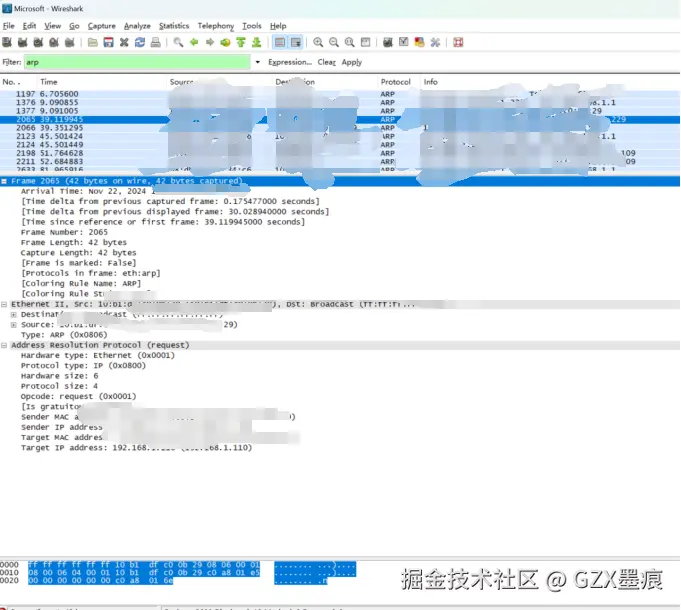
Task: Open the Help menu
Action: pos(278,26)
